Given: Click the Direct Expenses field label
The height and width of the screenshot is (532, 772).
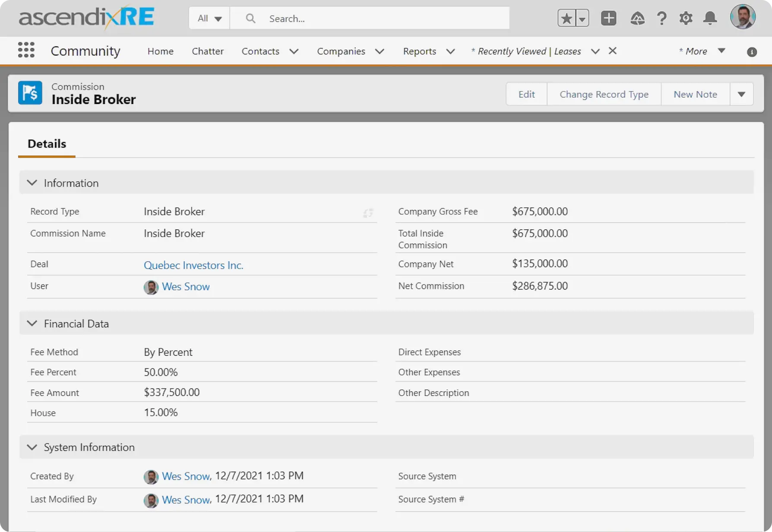Looking at the screenshot, I should pos(430,352).
